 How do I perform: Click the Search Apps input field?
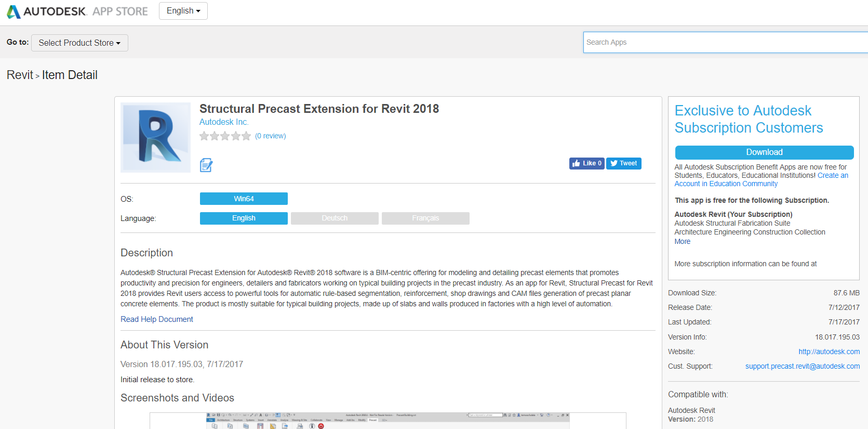point(725,42)
